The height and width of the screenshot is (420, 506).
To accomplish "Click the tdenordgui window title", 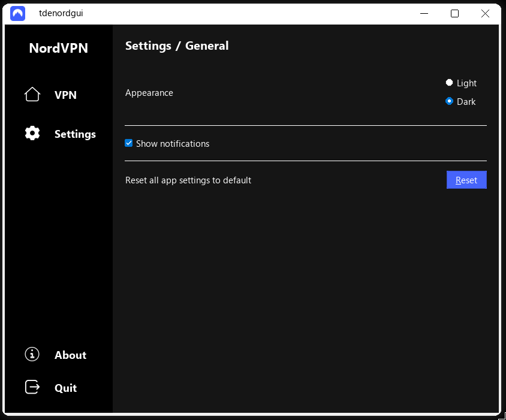I will pyautogui.click(x=61, y=13).
